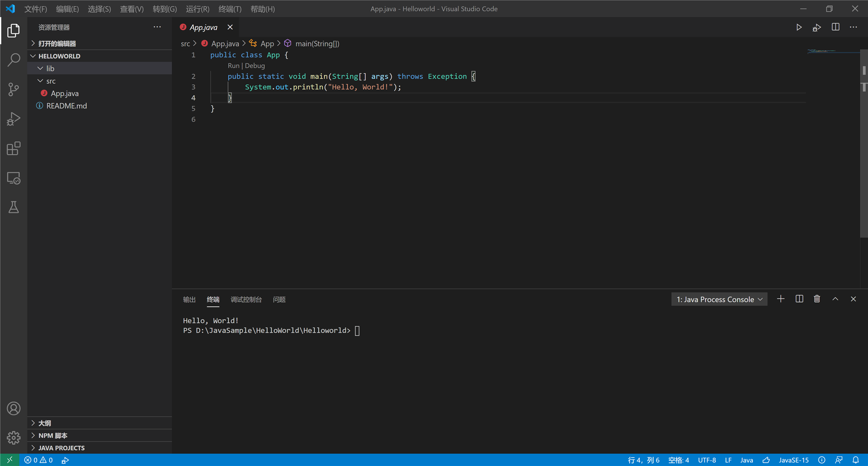This screenshot has height=466, width=868.
Task: Open the Accounts menu icon
Action: (14, 409)
